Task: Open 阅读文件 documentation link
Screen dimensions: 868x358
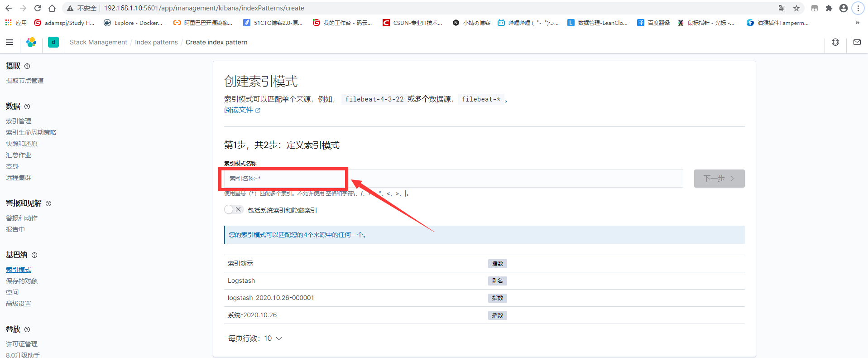Action: (242, 110)
